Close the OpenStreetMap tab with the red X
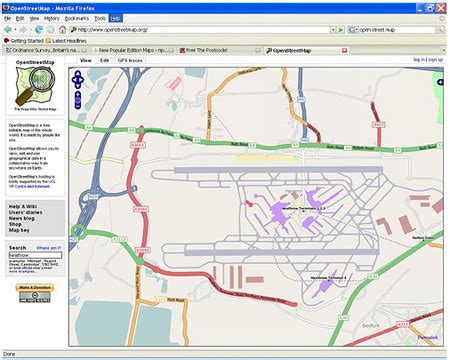 pyautogui.click(x=345, y=50)
